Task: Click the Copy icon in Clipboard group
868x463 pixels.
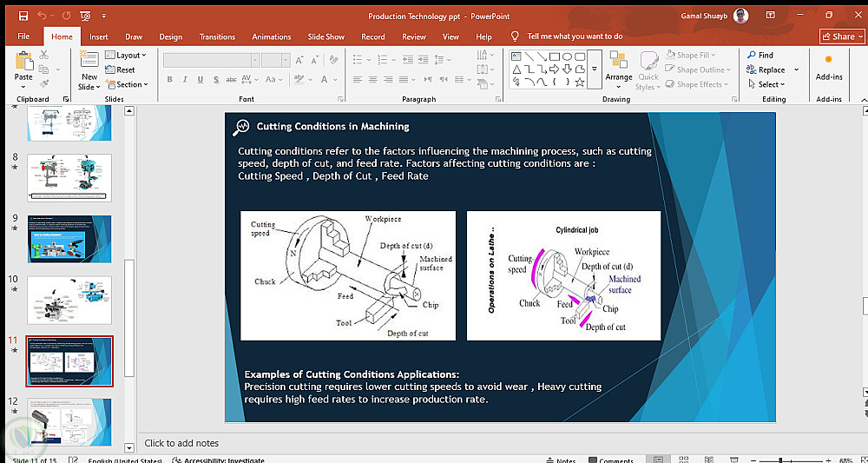Action: (43, 69)
